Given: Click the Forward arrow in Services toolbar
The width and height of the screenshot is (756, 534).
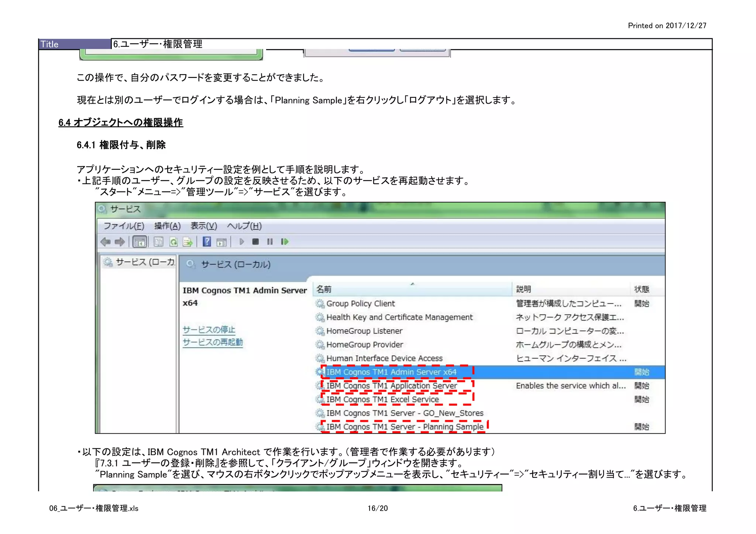Looking at the screenshot, I should [120, 242].
